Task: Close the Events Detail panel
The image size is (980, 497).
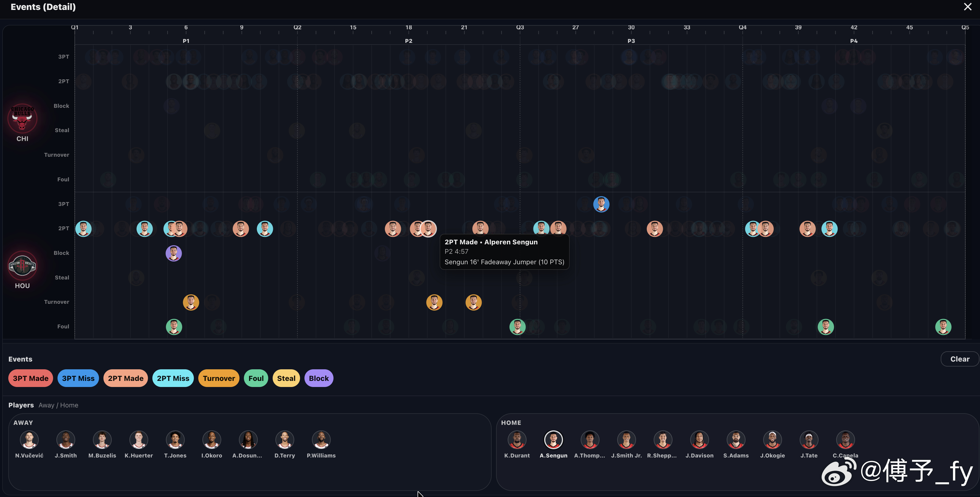Action: 968,7
